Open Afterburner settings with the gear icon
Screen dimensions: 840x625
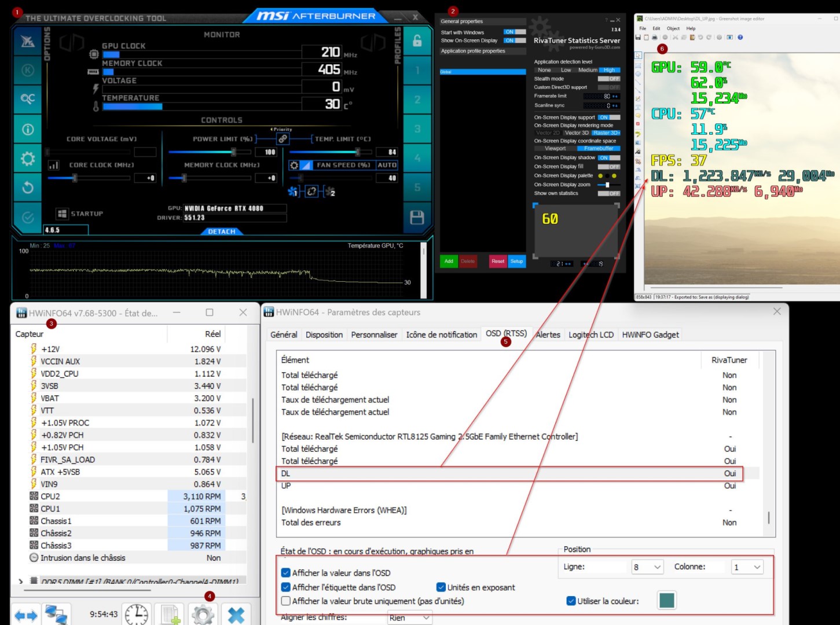[27, 158]
